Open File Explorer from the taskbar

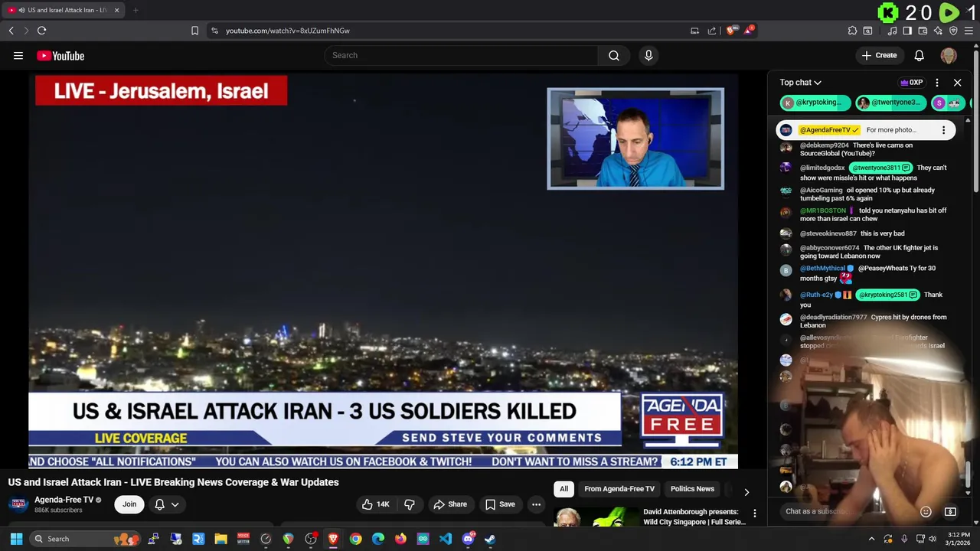coord(220,539)
